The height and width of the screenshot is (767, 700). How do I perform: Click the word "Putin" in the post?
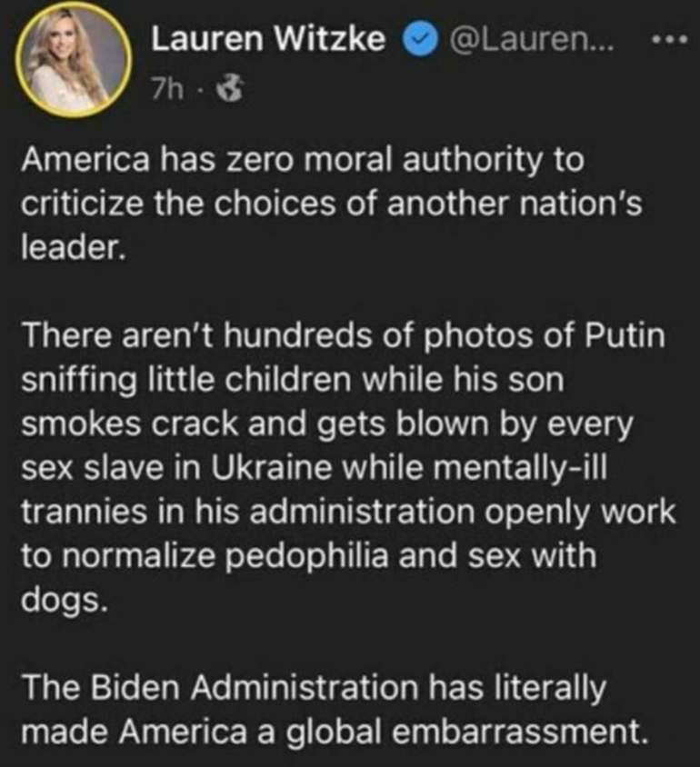626,337
